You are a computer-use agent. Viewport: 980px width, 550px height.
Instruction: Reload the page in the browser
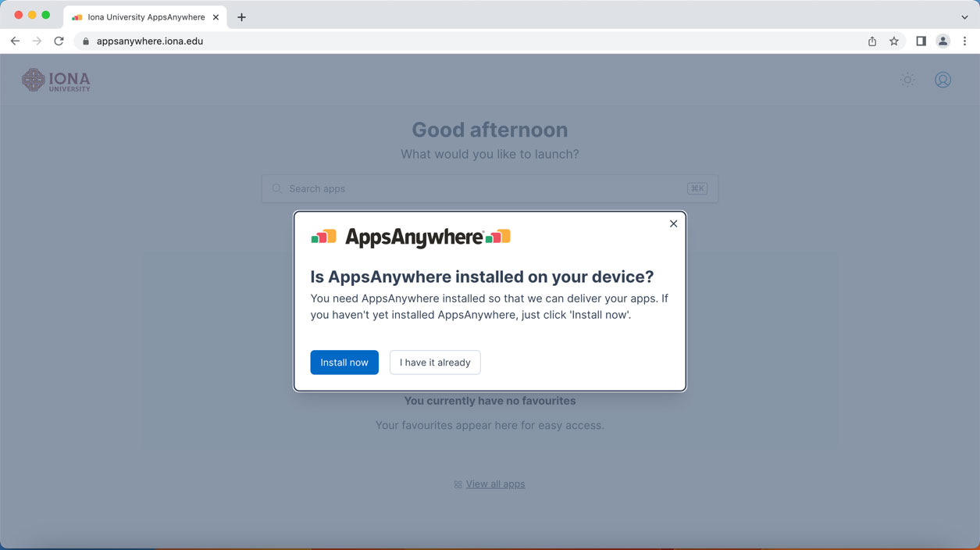coord(59,41)
